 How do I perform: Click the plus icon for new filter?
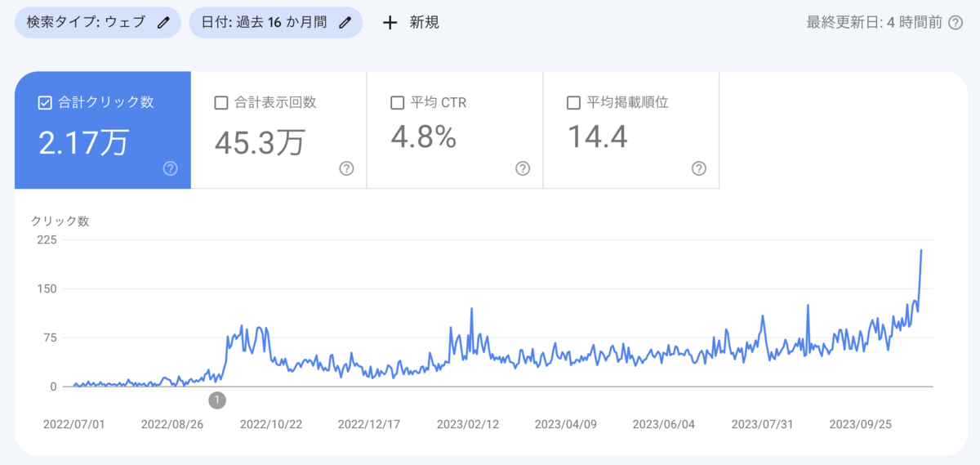(x=390, y=23)
